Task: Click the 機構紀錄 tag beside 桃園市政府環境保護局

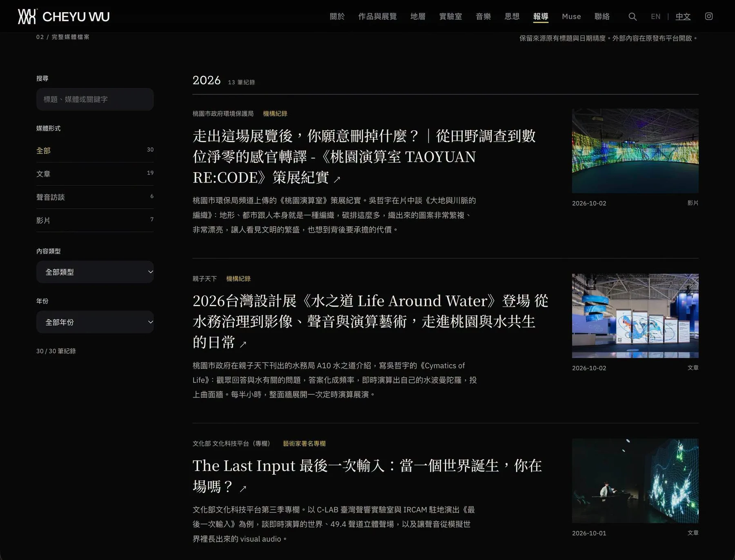Action: tap(275, 113)
